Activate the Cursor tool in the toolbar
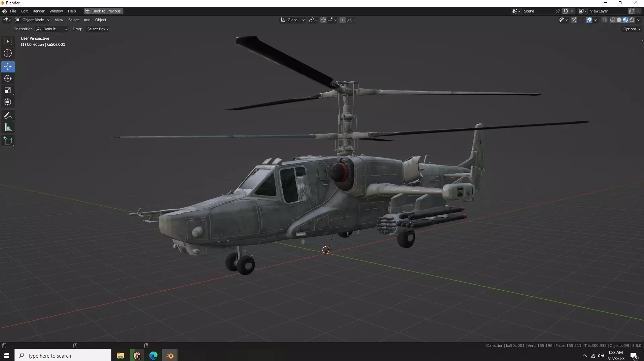 pyautogui.click(x=8, y=53)
